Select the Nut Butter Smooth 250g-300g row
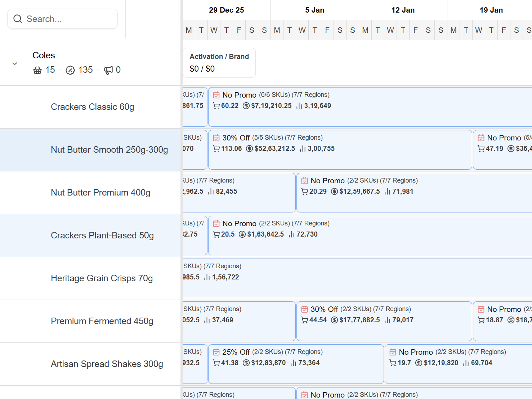Image resolution: width=532 pixels, height=399 pixels. pos(90,150)
